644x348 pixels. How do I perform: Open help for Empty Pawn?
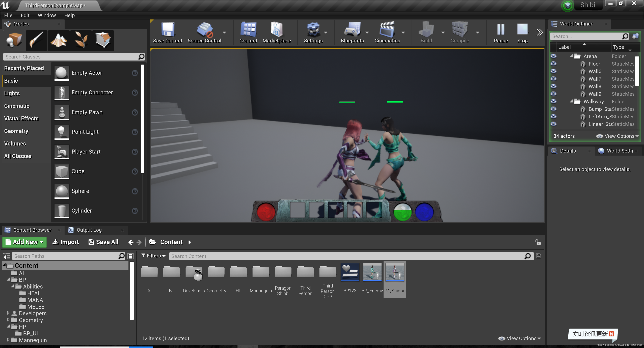pyautogui.click(x=135, y=112)
